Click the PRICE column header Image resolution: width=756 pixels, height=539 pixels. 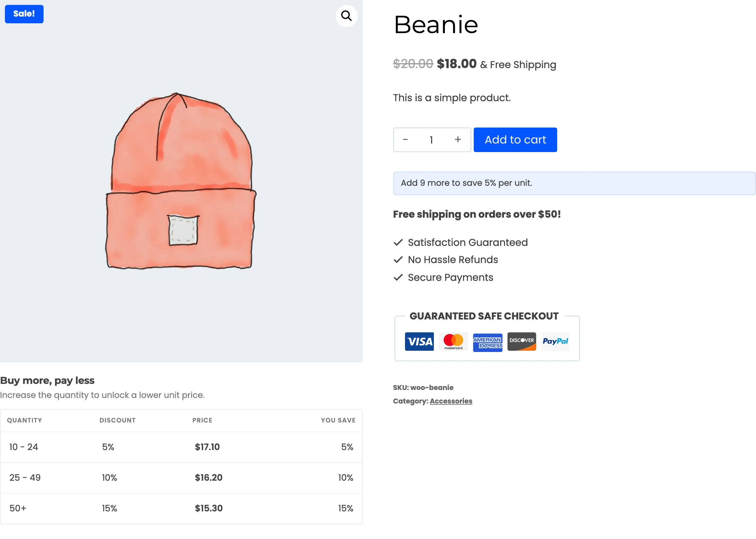(202, 420)
